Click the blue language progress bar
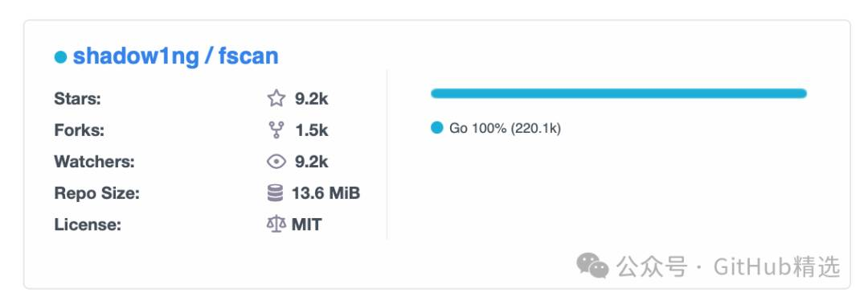The width and height of the screenshot is (868, 301). pyautogui.click(x=619, y=93)
